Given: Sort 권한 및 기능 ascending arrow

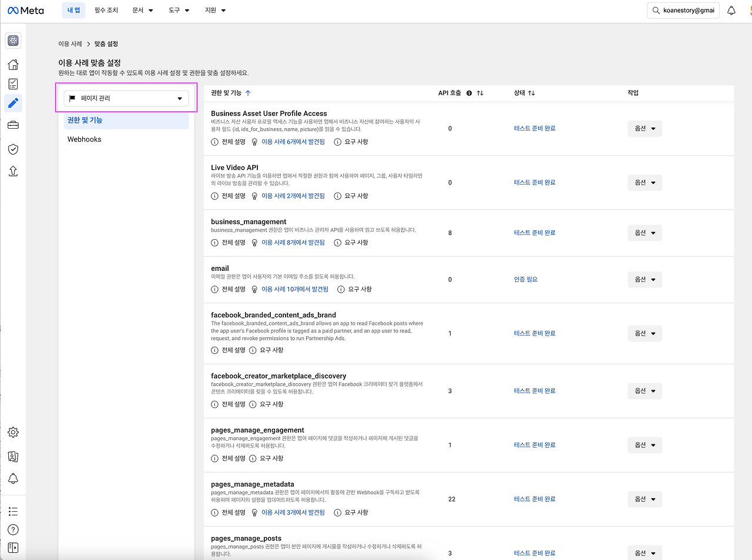Looking at the screenshot, I should [x=248, y=93].
